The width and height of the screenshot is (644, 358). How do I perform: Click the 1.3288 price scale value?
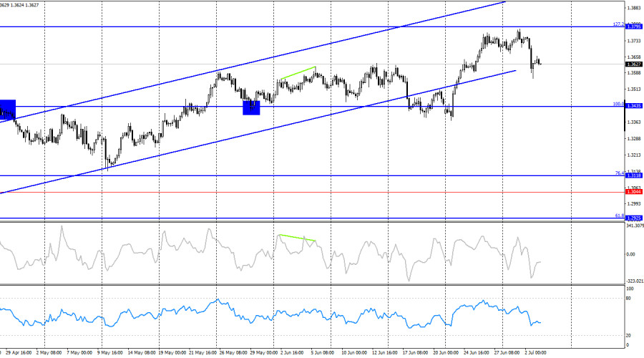pos(634,138)
